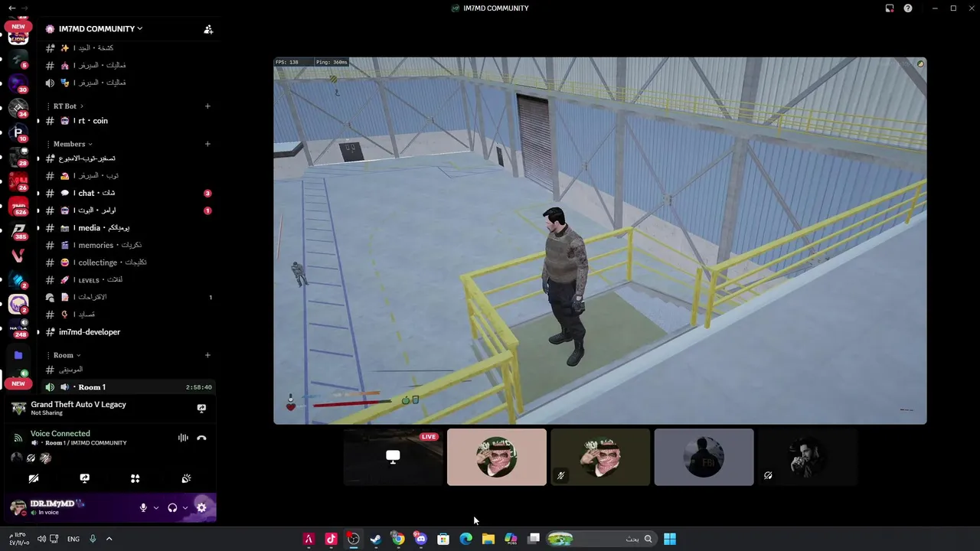The image size is (980, 551).
Task: Open File Explorer from the taskbar
Action: (x=488, y=539)
